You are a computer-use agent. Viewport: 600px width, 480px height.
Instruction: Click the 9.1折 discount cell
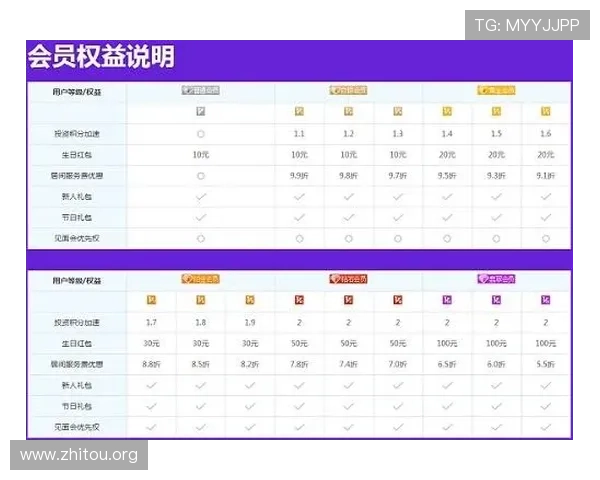click(x=545, y=176)
